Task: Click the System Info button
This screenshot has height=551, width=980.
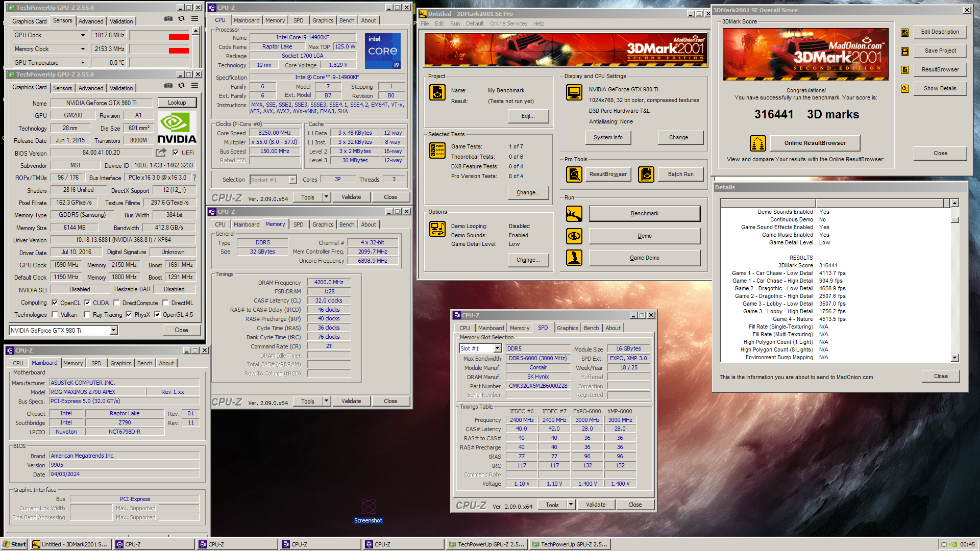Action: 608,138
